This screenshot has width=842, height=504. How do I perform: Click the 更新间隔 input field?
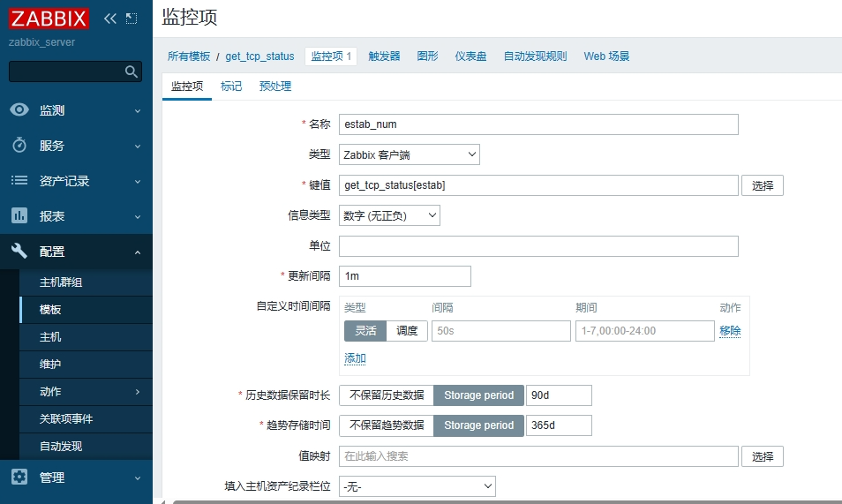[x=404, y=276]
